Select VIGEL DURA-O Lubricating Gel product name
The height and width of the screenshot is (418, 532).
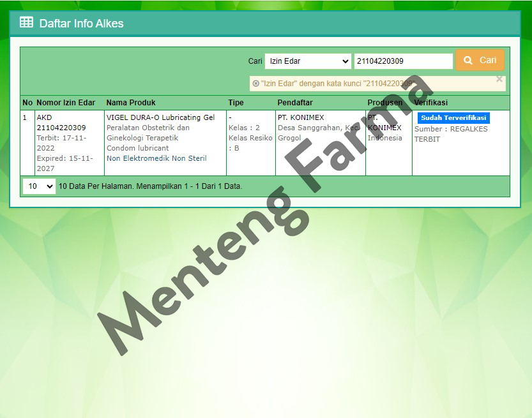pos(160,117)
